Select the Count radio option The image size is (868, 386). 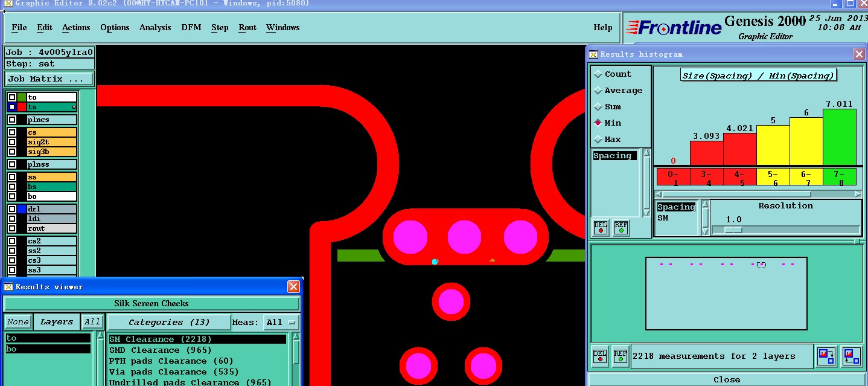point(598,74)
